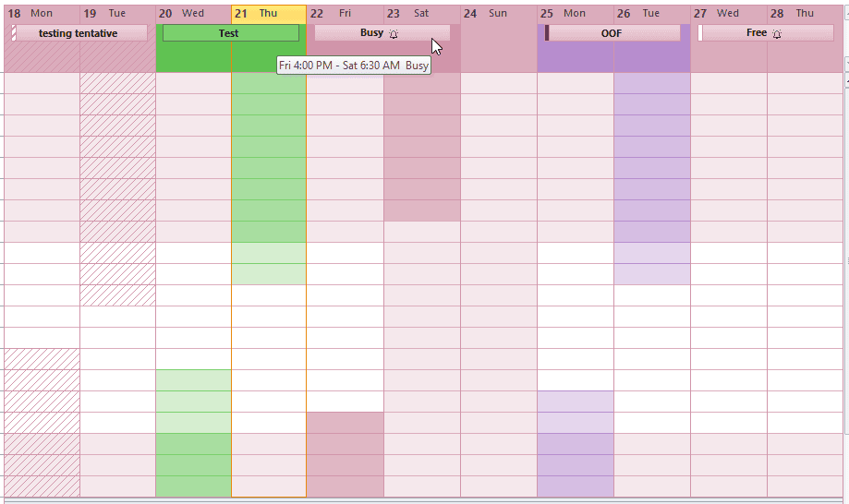This screenshot has height=504, width=849.
Task: Click the purple block on Monday 25 evening
Action: 576,443
